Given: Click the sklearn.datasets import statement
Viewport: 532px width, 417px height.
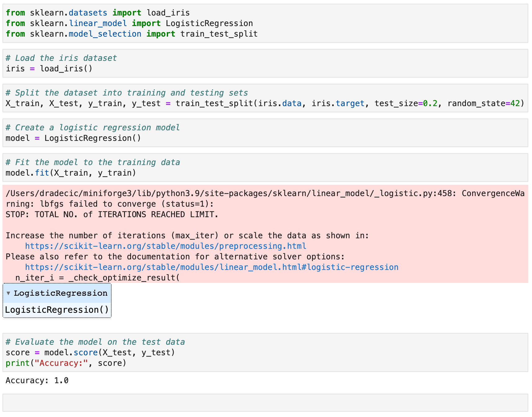Looking at the screenshot, I should pos(98,12).
